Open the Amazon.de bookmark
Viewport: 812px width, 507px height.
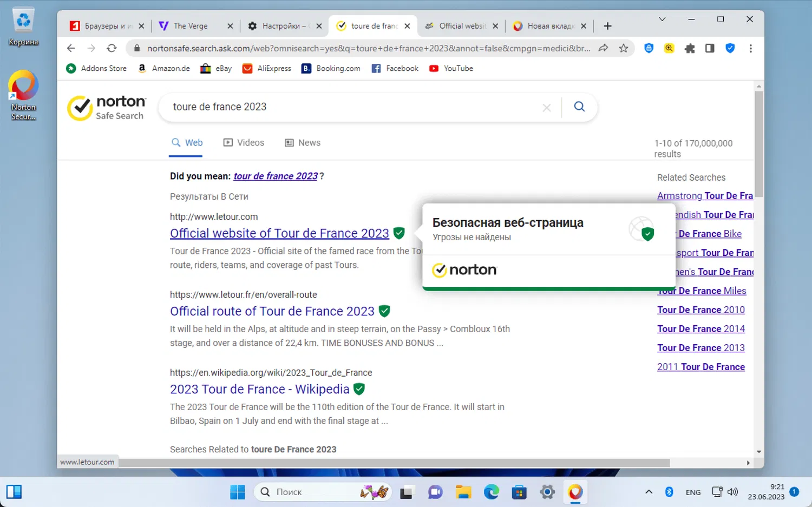164,68
